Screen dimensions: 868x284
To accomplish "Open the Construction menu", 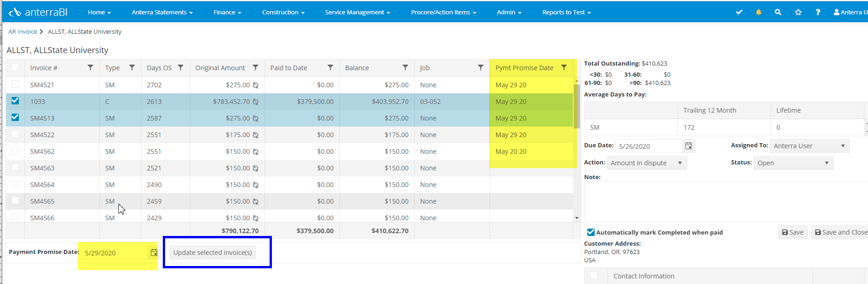I will (283, 12).
